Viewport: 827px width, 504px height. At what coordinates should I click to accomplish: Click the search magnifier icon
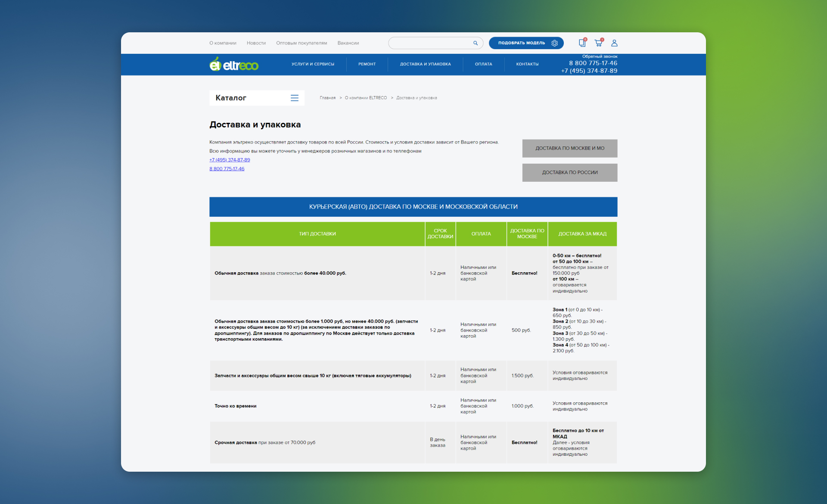click(476, 43)
